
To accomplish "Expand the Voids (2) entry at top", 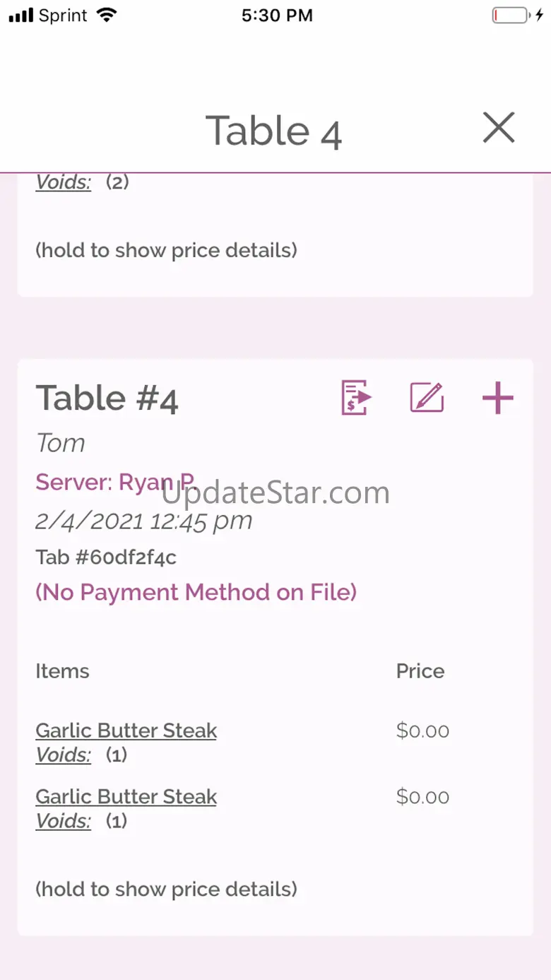I will tap(64, 183).
